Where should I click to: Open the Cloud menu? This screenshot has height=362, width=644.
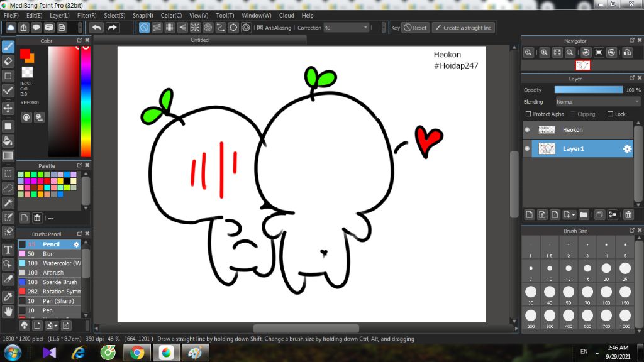286,15
